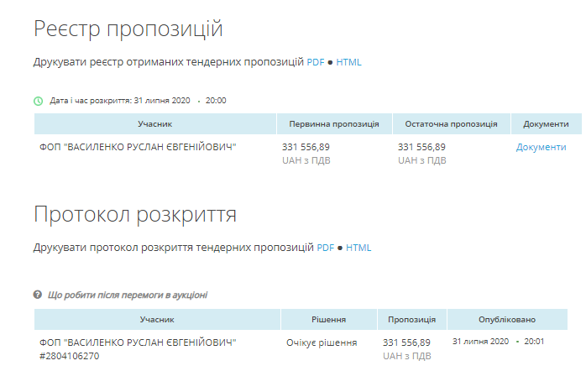Screen dimensions: 586x392
Task: Click the 'Протокол розкриття' heading
Action: pos(134,214)
